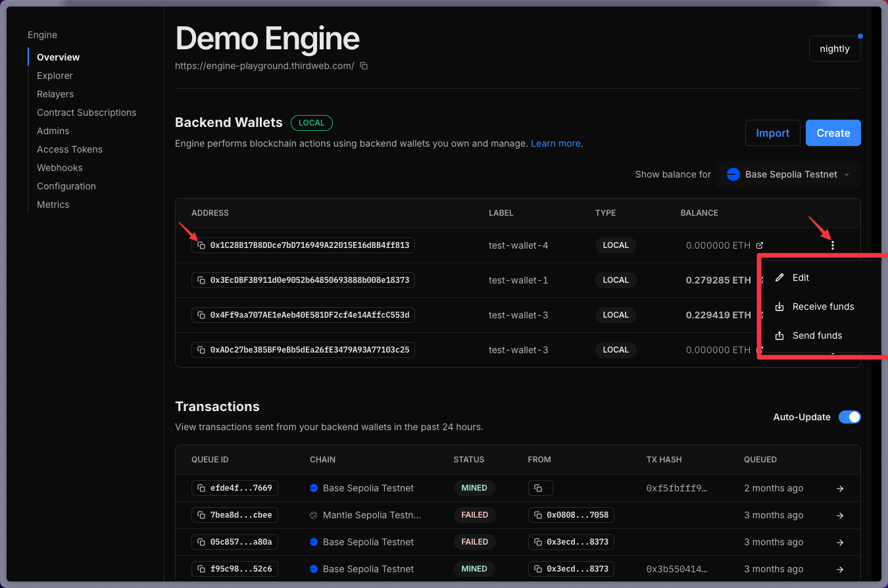Click the test-wallet-1 label
The image size is (888, 588).
tap(518, 280)
